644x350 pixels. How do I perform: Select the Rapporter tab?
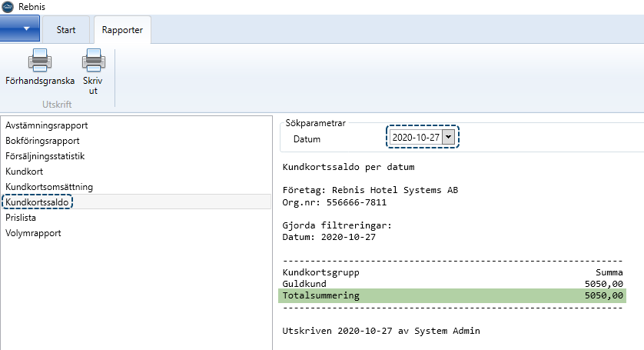[122, 29]
